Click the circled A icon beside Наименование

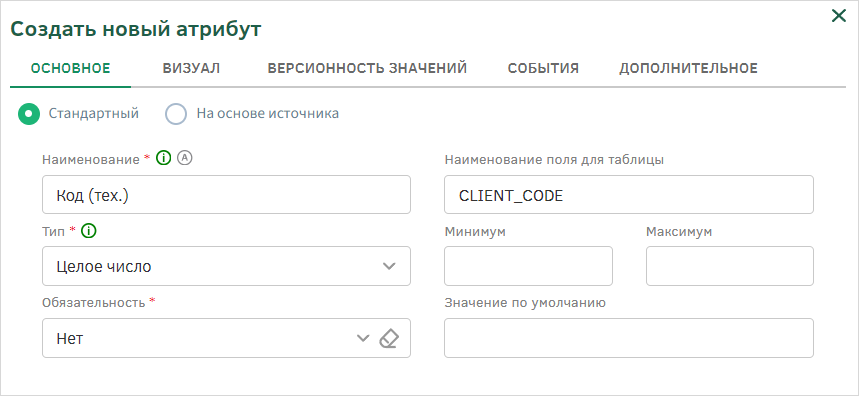tap(186, 158)
